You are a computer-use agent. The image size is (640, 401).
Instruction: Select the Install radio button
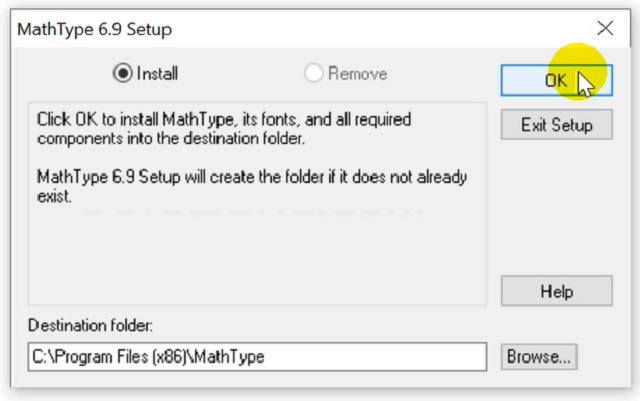pyautogui.click(x=123, y=73)
